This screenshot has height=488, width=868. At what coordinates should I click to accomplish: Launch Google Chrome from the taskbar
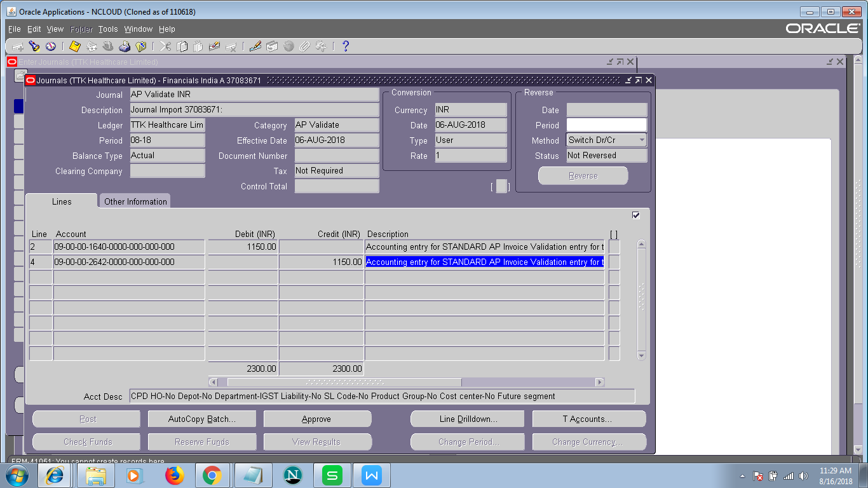tap(212, 475)
